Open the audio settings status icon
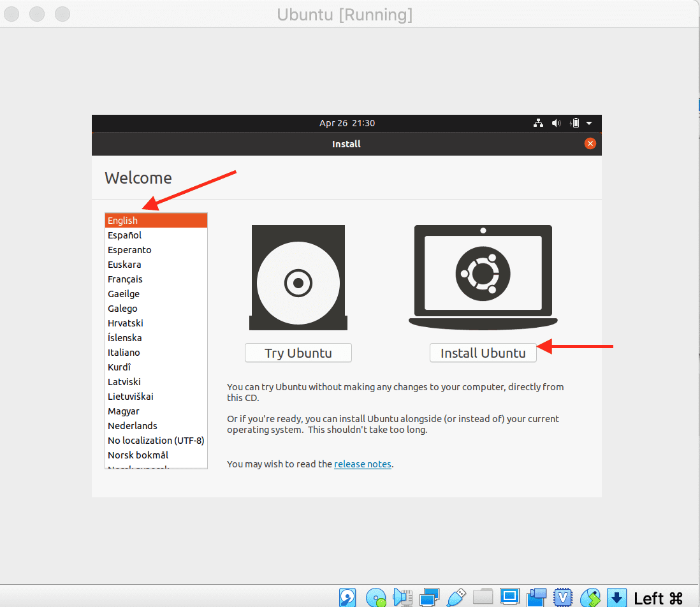Viewport: 700px width, 607px height. point(403,597)
